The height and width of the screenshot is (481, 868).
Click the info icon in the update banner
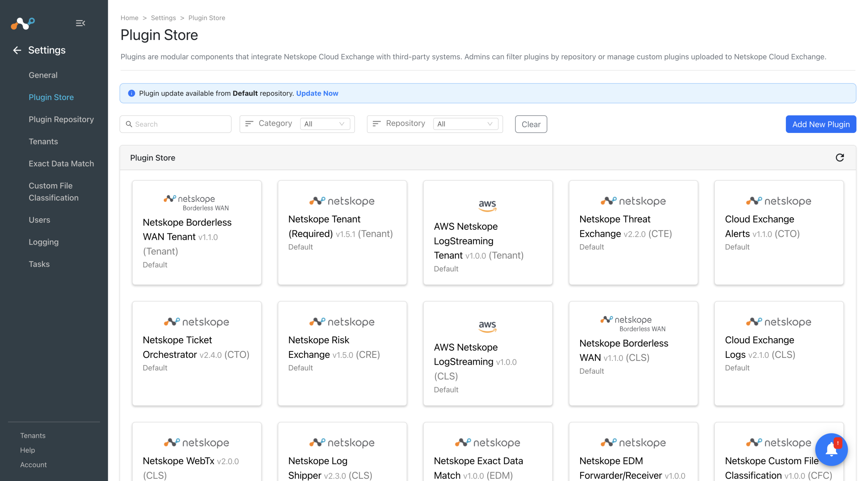click(132, 93)
